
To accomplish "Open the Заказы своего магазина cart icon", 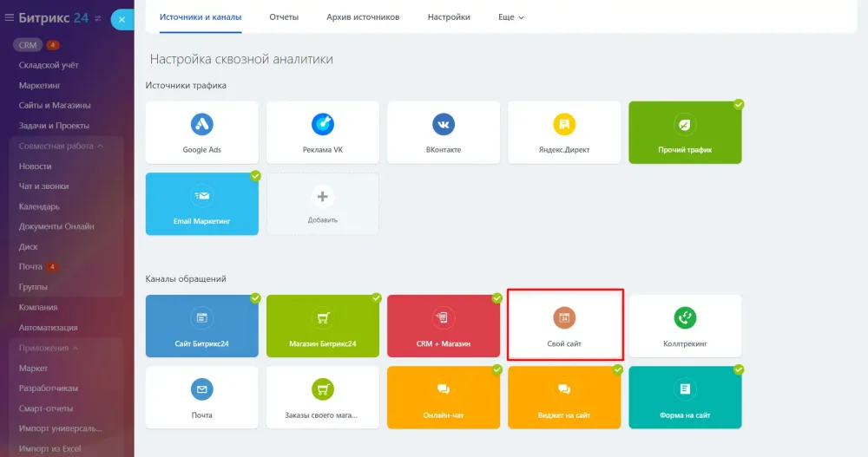I will click(x=323, y=389).
